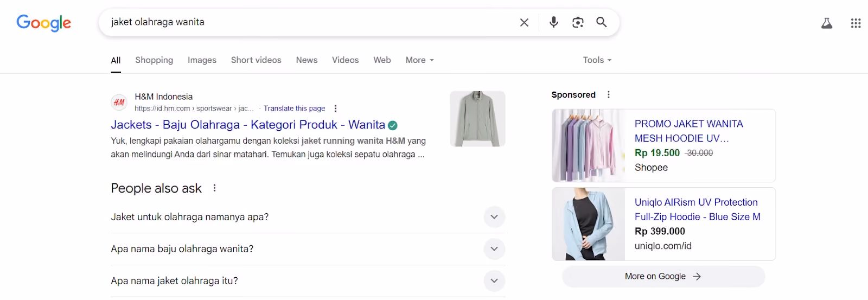This screenshot has height=300, width=868.
Task: Open PROMO JAKET WANITA MESH HOODIE ad
Action: pyautogui.click(x=688, y=131)
